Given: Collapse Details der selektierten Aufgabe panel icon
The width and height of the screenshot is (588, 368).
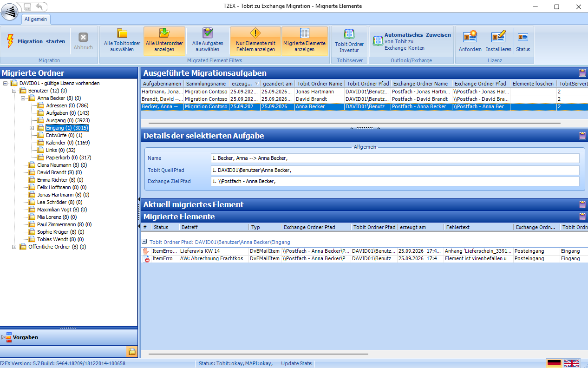Looking at the screenshot, I should [582, 136].
